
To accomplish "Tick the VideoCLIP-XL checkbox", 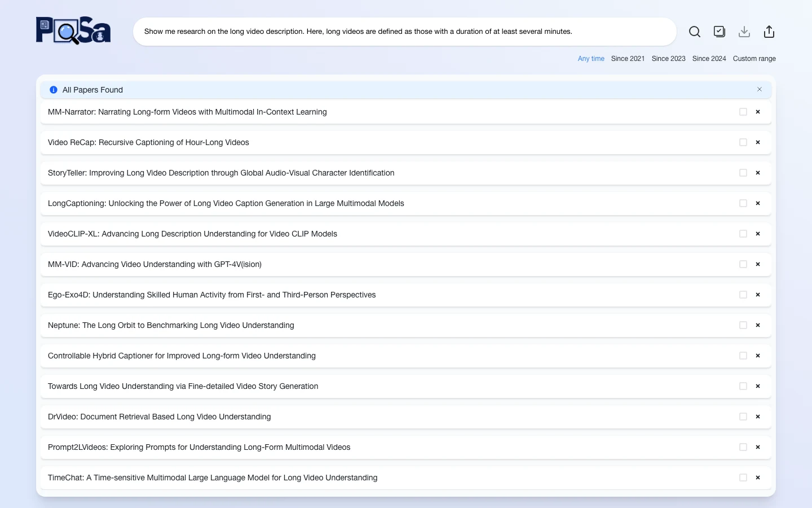I will pyautogui.click(x=743, y=234).
